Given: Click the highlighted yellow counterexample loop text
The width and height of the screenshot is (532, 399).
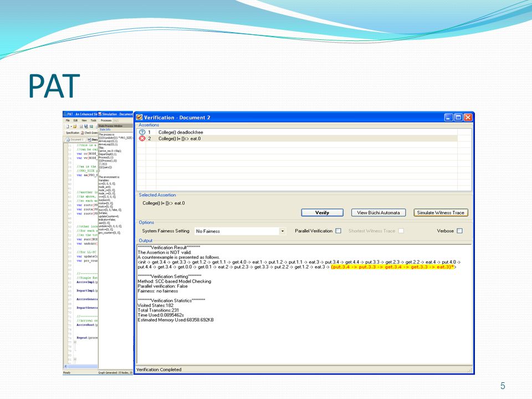Looking at the screenshot, I should [392, 267].
